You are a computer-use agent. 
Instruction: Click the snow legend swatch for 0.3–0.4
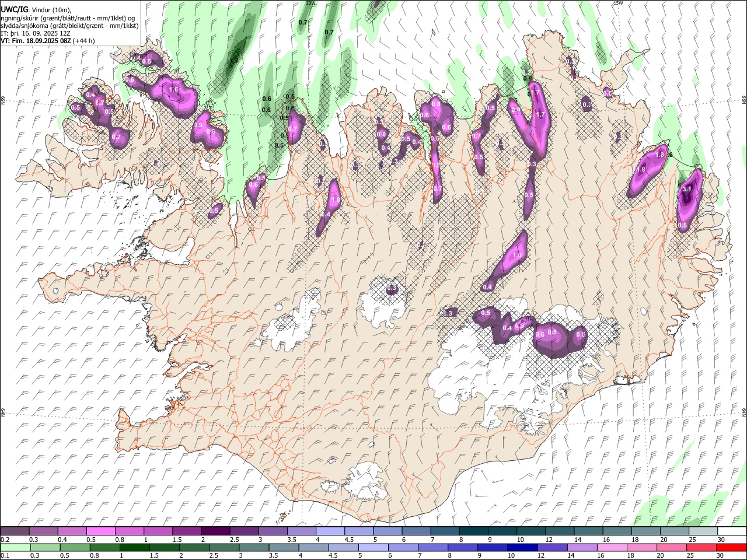coord(43,531)
